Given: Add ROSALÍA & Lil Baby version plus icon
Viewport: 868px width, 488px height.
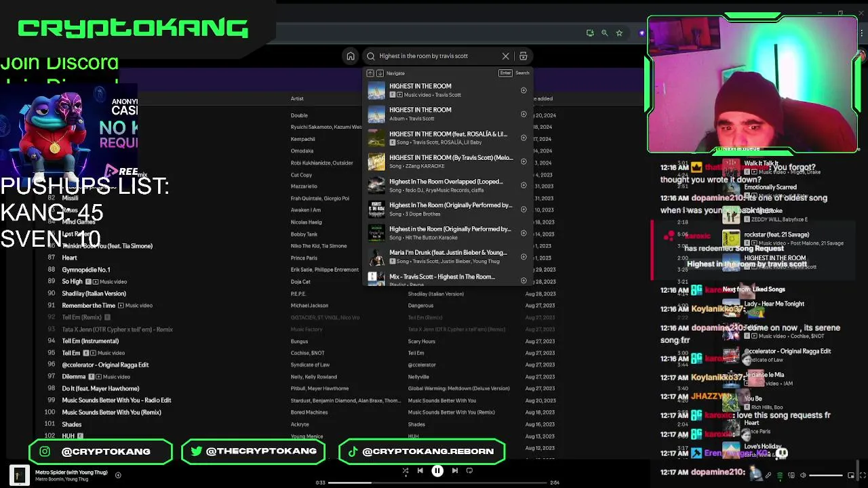Looking at the screenshot, I should 524,138.
